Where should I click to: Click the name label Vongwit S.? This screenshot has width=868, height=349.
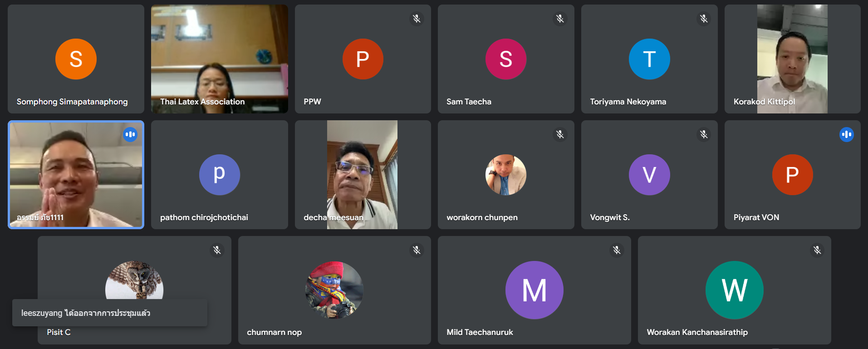610,217
